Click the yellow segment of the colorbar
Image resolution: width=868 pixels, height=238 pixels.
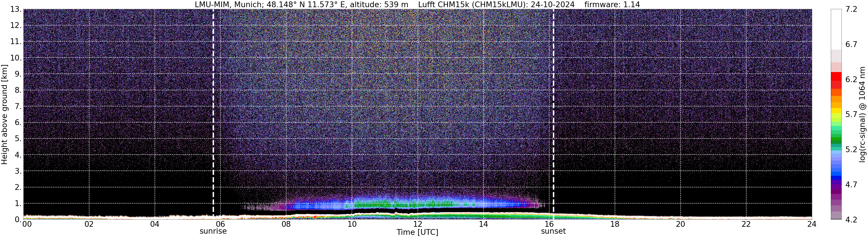[x=836, y=111]
